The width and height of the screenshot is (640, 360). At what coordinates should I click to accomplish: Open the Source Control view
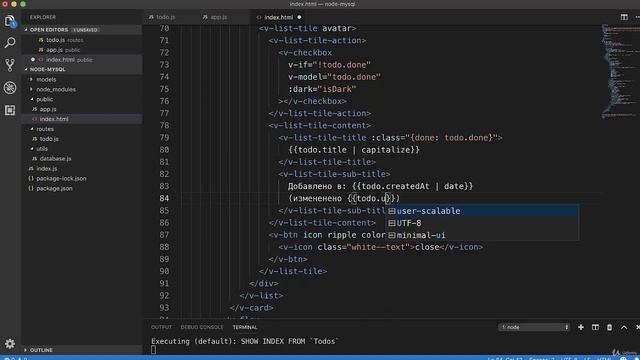pos(10,65)
